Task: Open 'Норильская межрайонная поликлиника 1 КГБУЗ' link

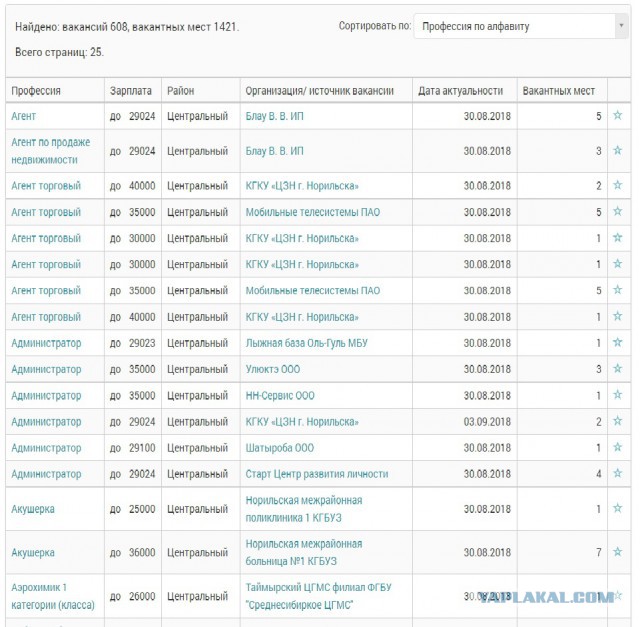Action: click(304, 509)
